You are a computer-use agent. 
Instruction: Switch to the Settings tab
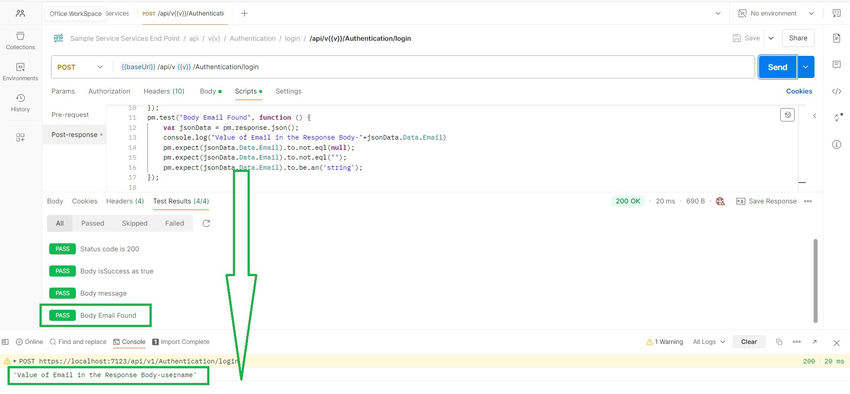pos(288,91)
